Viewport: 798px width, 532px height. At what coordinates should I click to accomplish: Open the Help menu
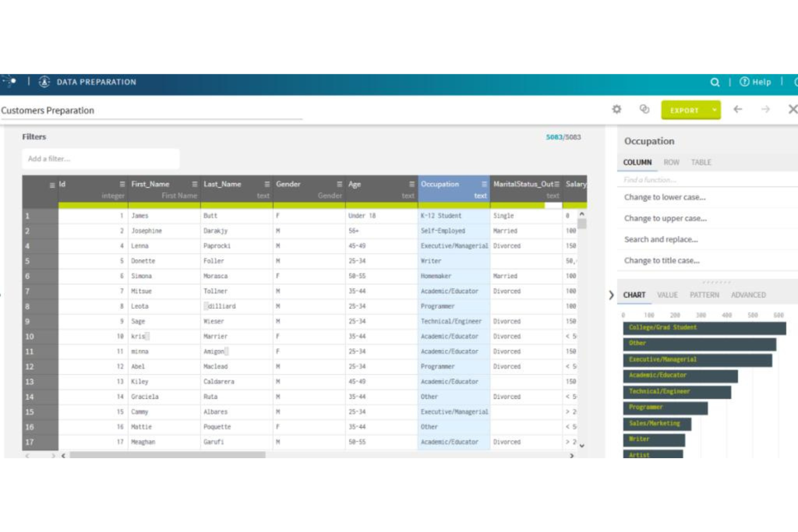tap(755, 82)
